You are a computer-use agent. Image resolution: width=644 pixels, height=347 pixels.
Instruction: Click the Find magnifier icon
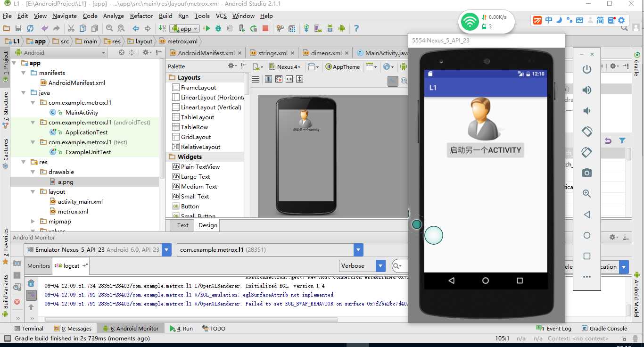tap(109, 28)
